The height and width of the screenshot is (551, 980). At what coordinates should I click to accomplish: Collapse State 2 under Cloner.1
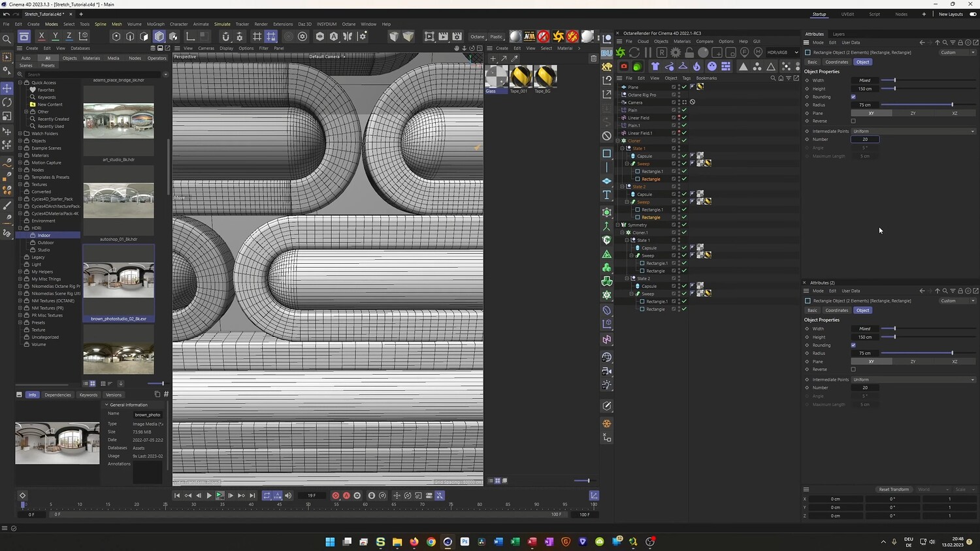tap(627, 278)
